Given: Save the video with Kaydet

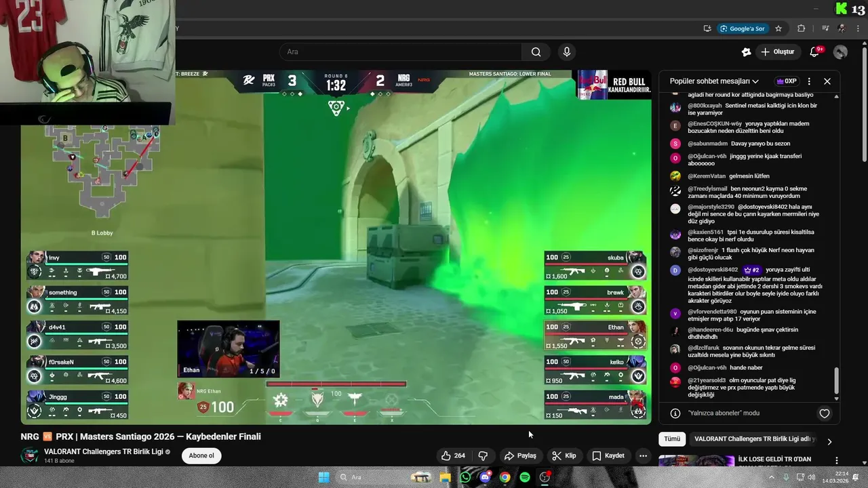Looking at the screenshot, I should [608, 455].
